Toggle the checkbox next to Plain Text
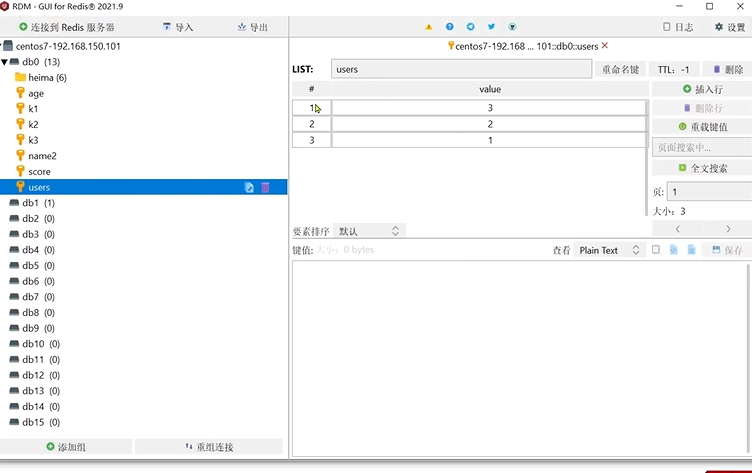Image resolution: width=752 pixels, height=473 pixels. tap(656, 249)
